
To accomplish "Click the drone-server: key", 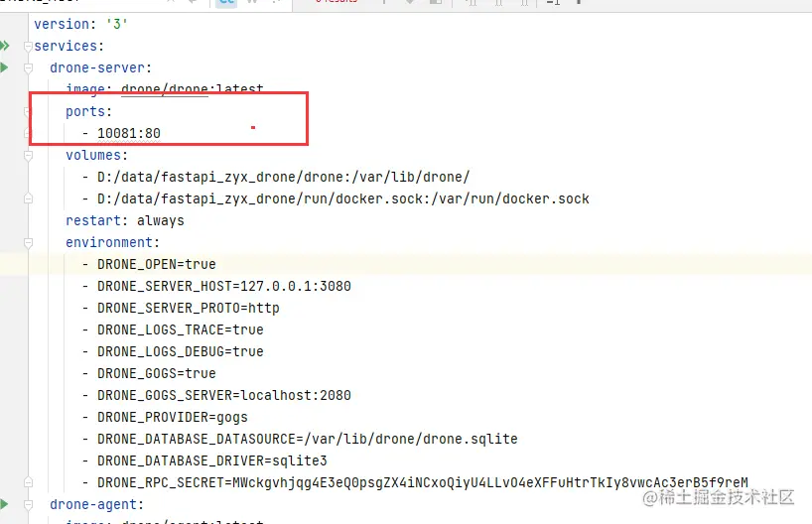I will [100, 67].
